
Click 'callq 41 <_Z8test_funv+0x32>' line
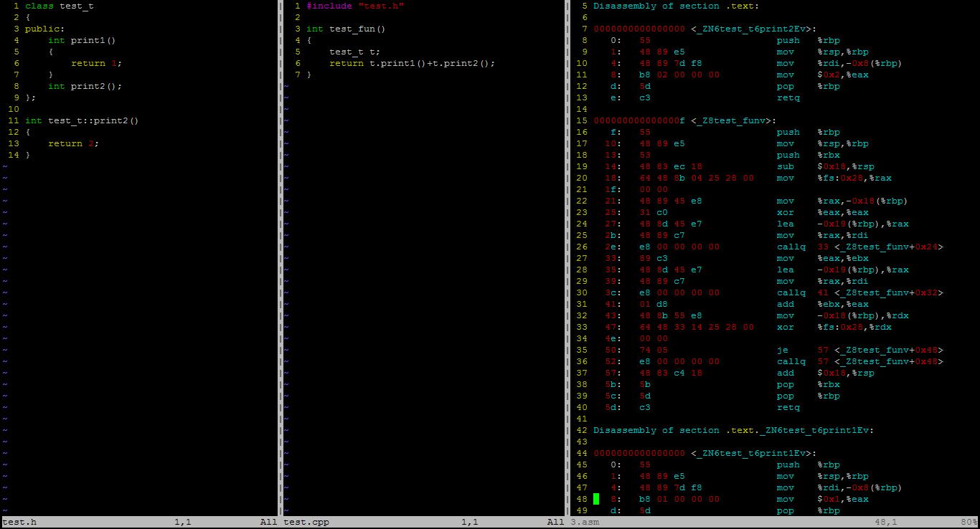(x=859, y=292)
